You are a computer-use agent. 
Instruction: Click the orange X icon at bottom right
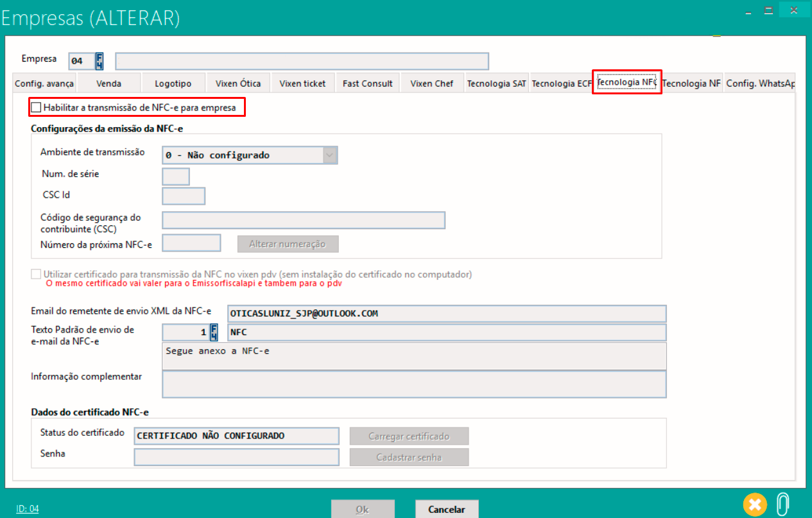click(756, 504)
